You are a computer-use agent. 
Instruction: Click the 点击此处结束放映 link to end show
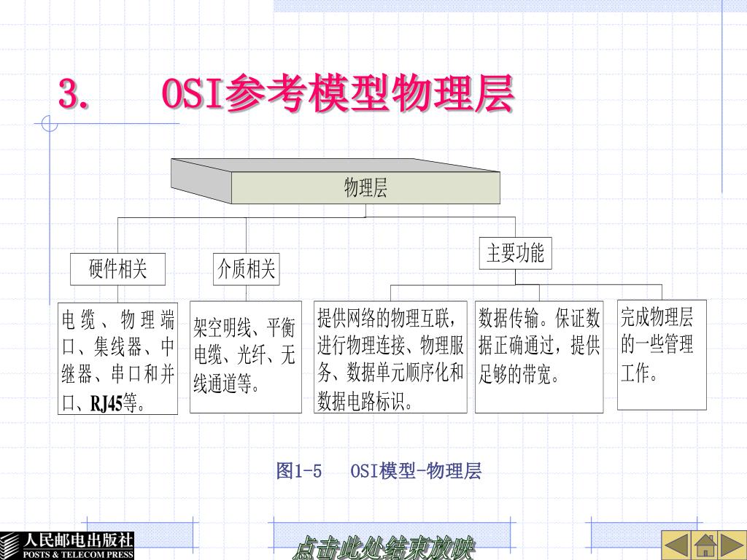pyautogui.click(x=384, y=548)
